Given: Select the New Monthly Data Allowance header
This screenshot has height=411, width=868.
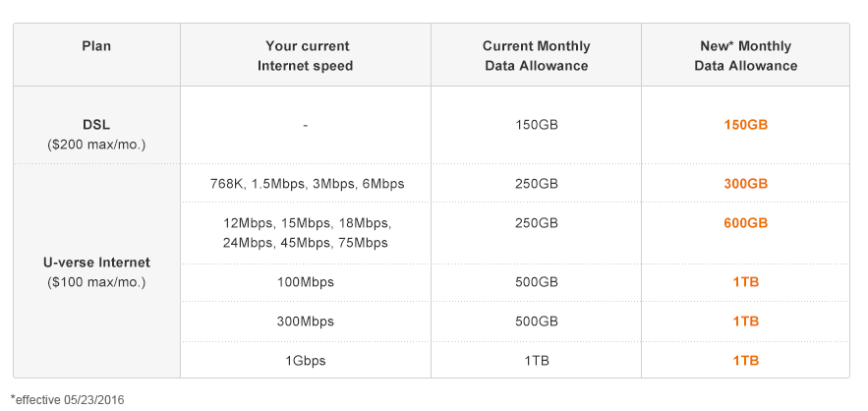Looking at the screenshot, I should click(x=745, y=56).
